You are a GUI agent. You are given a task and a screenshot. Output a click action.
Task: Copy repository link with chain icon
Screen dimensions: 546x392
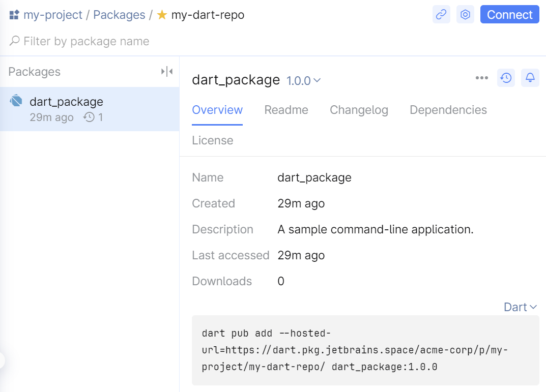[441, 15]
